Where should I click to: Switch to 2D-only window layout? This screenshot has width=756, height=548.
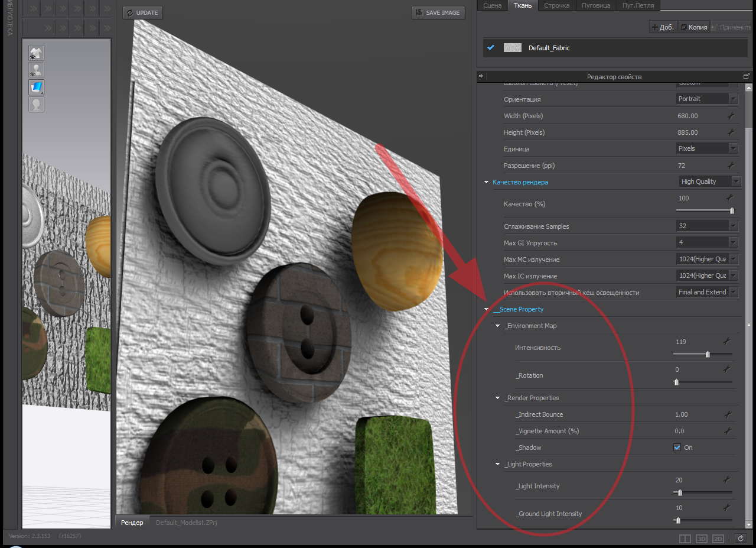pos(718,539)
